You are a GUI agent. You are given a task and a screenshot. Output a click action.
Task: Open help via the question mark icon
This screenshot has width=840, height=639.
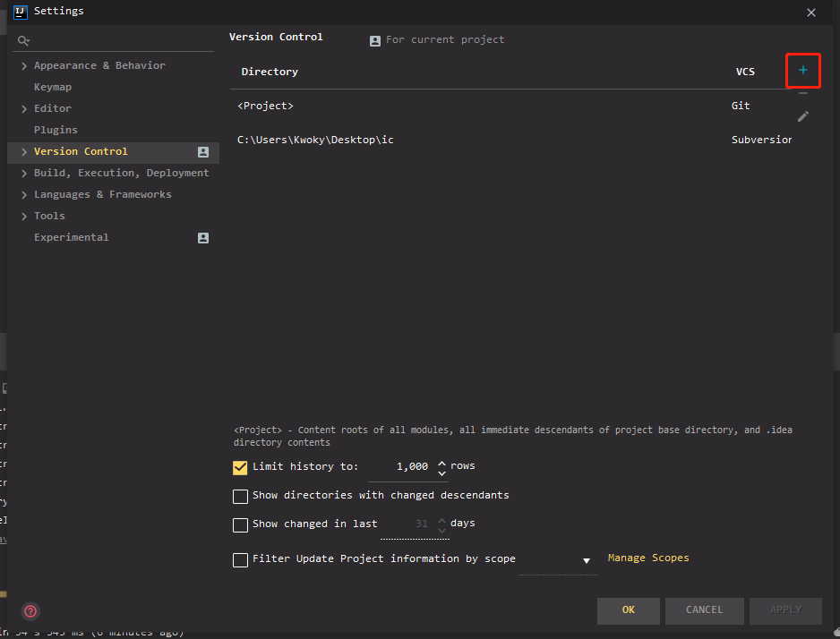pyautogui.click(x=30, y=610)
